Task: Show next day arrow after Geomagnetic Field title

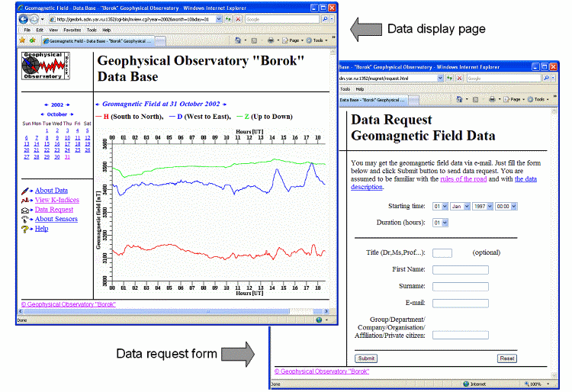Action: tap(224, 104)
